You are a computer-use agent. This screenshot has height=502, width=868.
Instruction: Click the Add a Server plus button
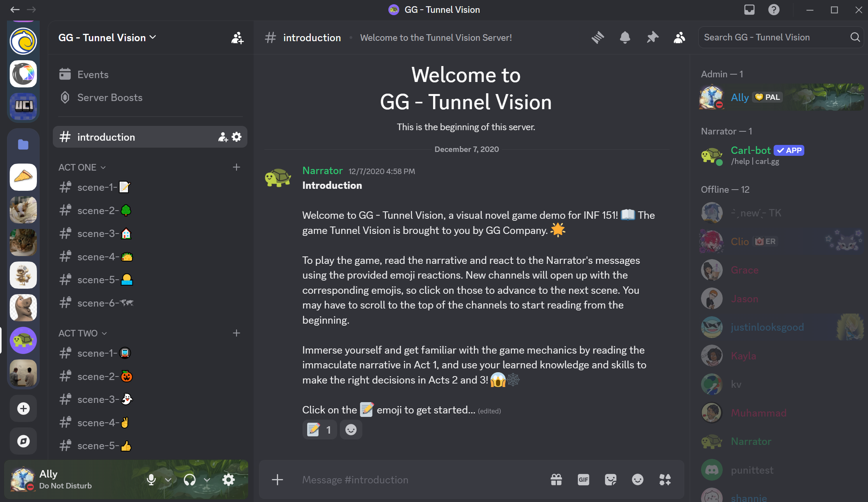tap(23, 408)
